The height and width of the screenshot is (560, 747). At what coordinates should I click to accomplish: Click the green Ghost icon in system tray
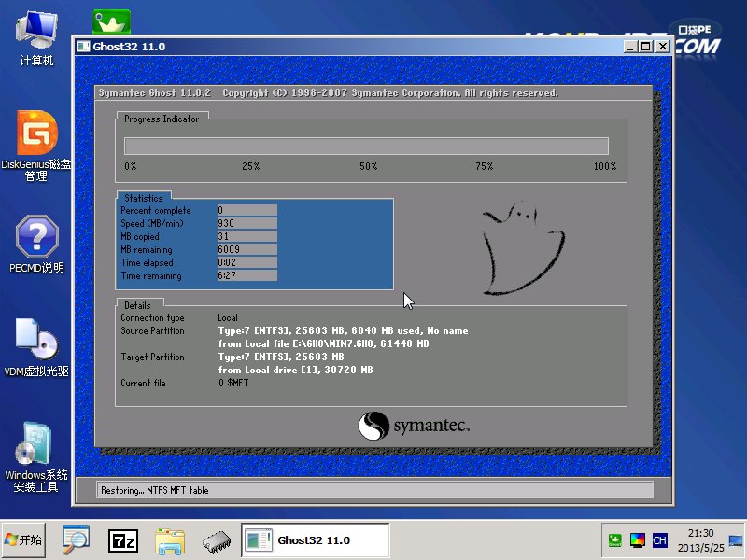tap(615, 539)
